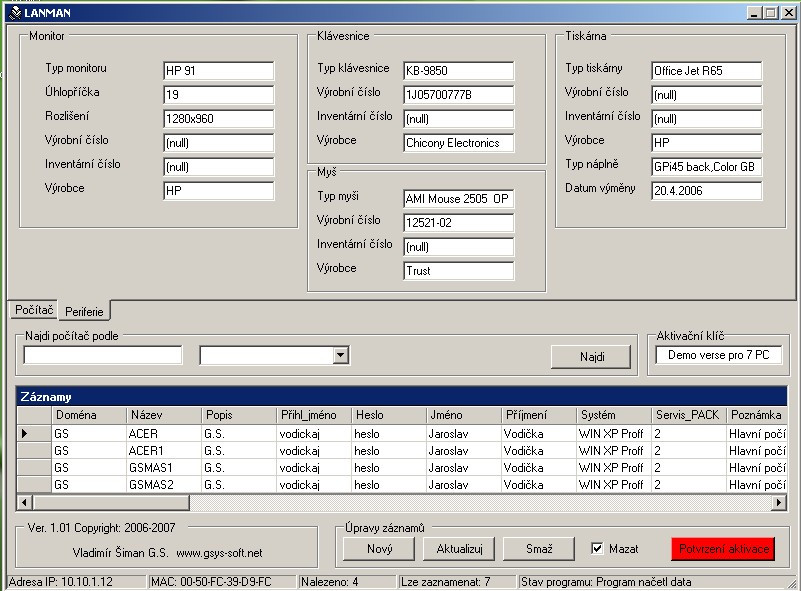Click the printer Výrobní číslo field
801x591 pixels.
pyautogui.click(x=706, y=95)
